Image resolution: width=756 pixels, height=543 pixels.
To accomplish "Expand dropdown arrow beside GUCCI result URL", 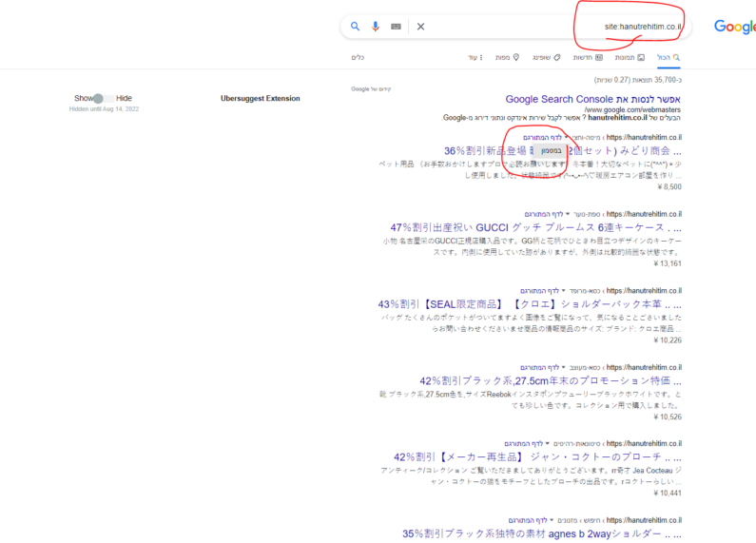I will click(566, 214).
